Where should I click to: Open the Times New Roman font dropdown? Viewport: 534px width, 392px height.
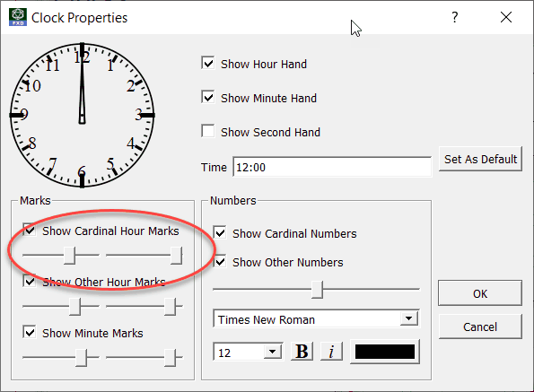click(x=409, y=318)
